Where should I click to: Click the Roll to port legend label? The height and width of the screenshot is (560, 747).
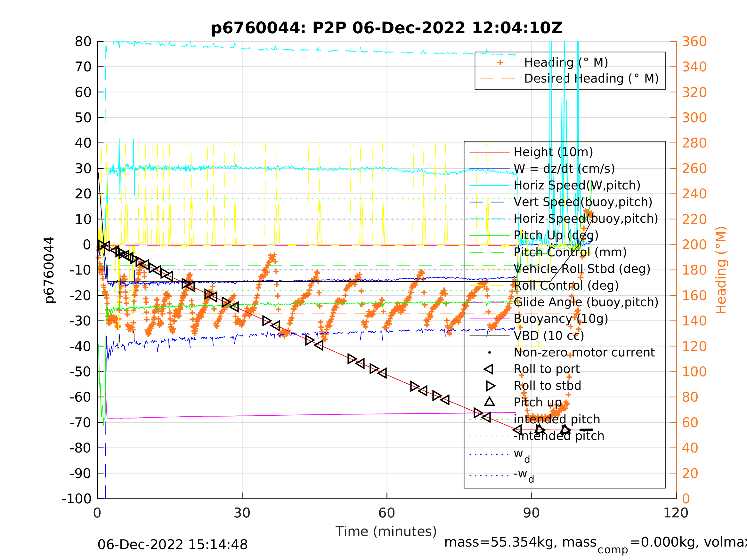pyautogui.click(x=547, y=369)
